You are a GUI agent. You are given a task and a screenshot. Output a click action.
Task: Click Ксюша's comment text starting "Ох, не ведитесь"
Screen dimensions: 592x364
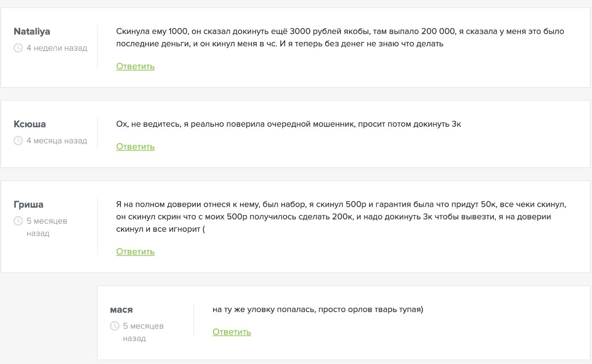[x=289, y=124]
